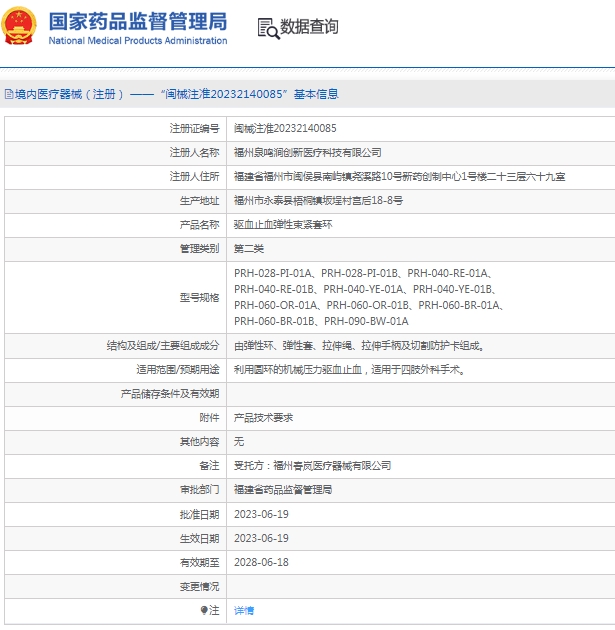Click model PRH-040-YE-01B in specifications
The width and height of the screenshot is (615, 630).
(452, 289)
